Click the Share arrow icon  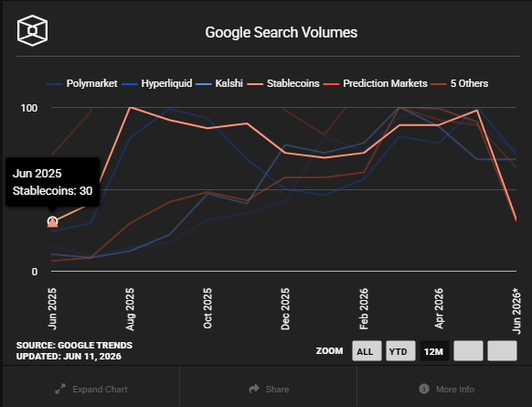coord(254,389)
